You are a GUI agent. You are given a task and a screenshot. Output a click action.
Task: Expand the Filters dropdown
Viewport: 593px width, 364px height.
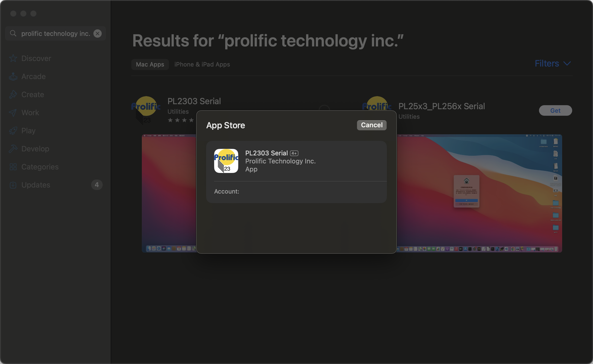[552, 64]
